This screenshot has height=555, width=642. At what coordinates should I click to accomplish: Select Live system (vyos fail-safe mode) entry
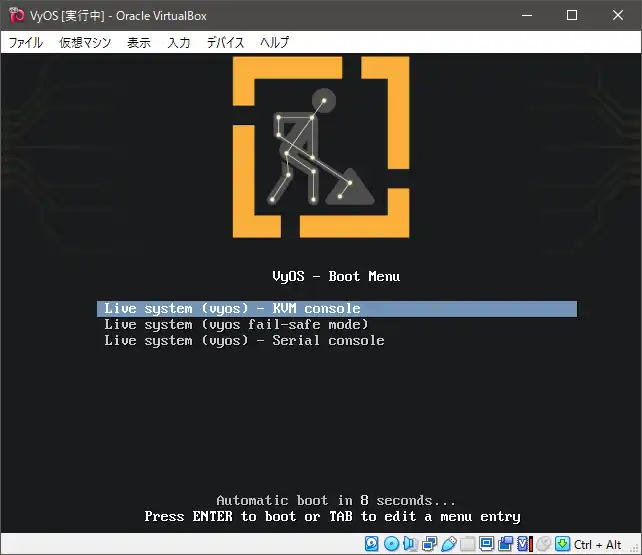[x=236, y=325]
